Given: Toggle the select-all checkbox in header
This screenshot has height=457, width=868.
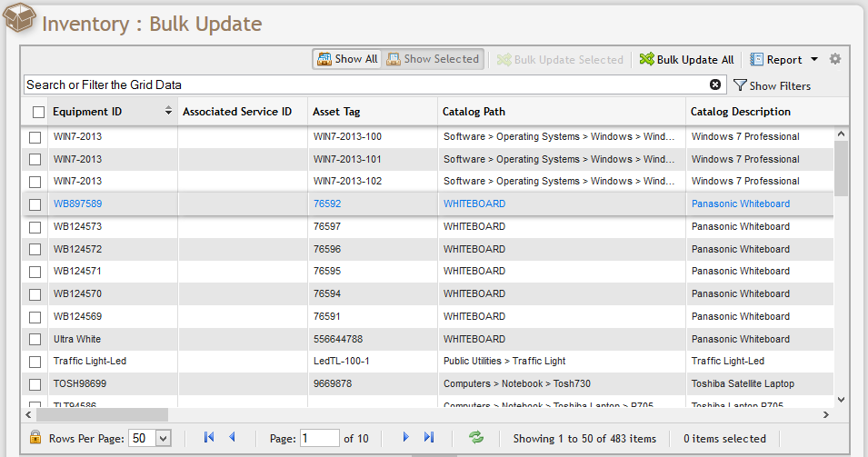Looking at the screenshot, I should point(38,112).
